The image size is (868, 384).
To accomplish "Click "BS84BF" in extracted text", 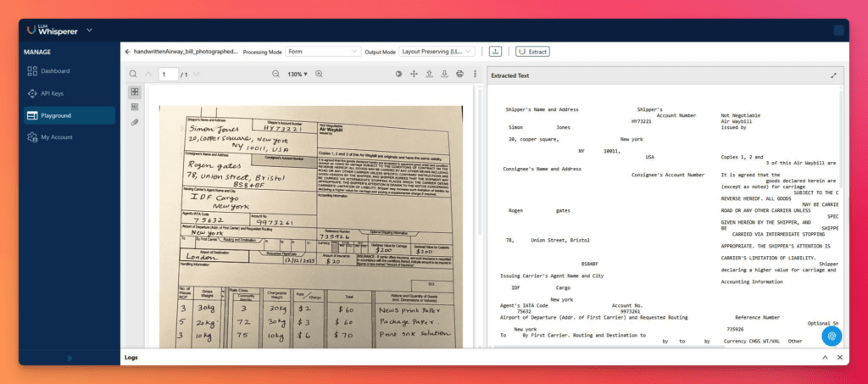I will (x=590, y=264).
